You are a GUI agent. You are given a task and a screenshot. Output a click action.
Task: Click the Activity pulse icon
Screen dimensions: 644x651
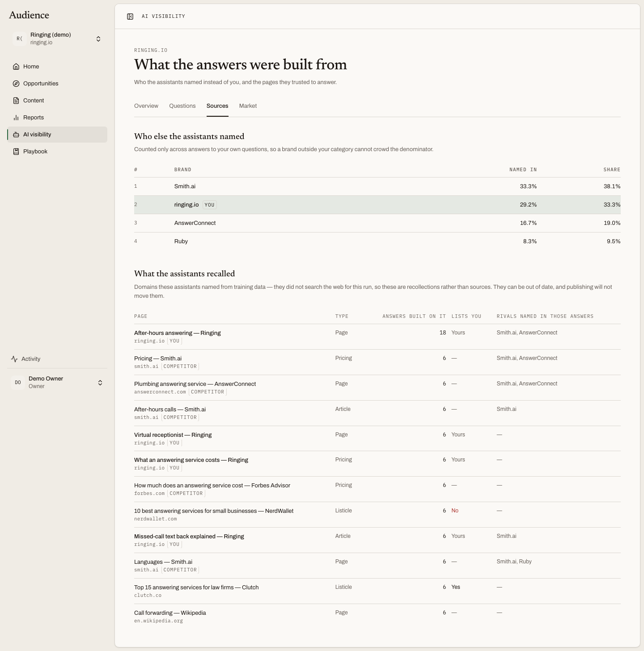click(x=14, y=359)
